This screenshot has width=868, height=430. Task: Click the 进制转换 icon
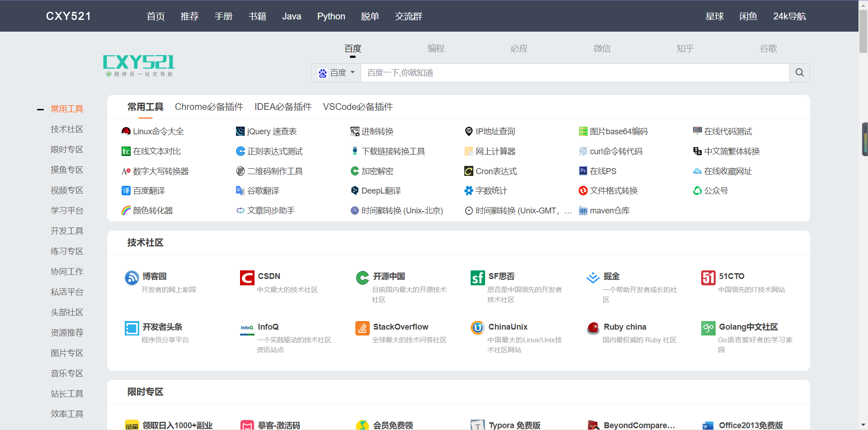tap(355, 132)
